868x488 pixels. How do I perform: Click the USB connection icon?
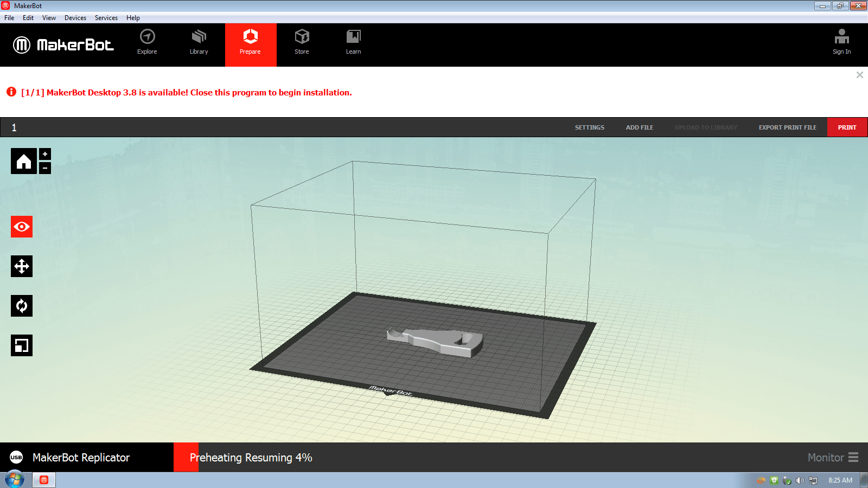pyautogui.click(x=16, y=457)
